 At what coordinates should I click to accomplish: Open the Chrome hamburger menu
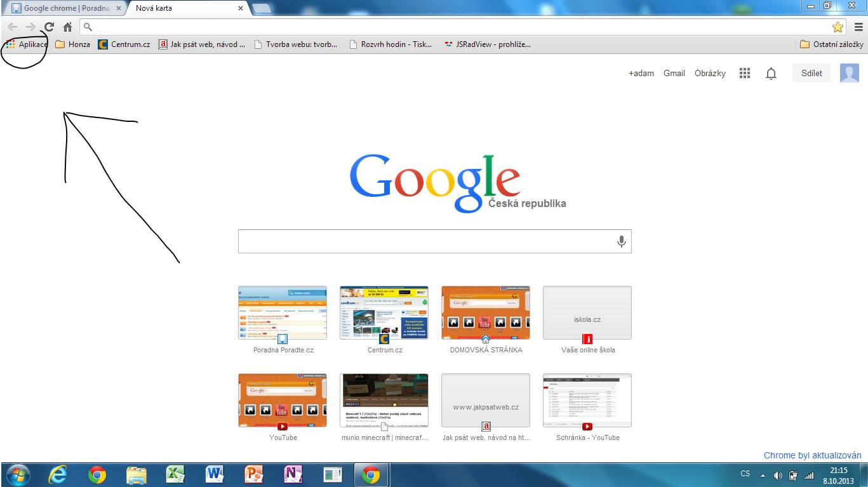pyautogui.click(x=858, y=27)
